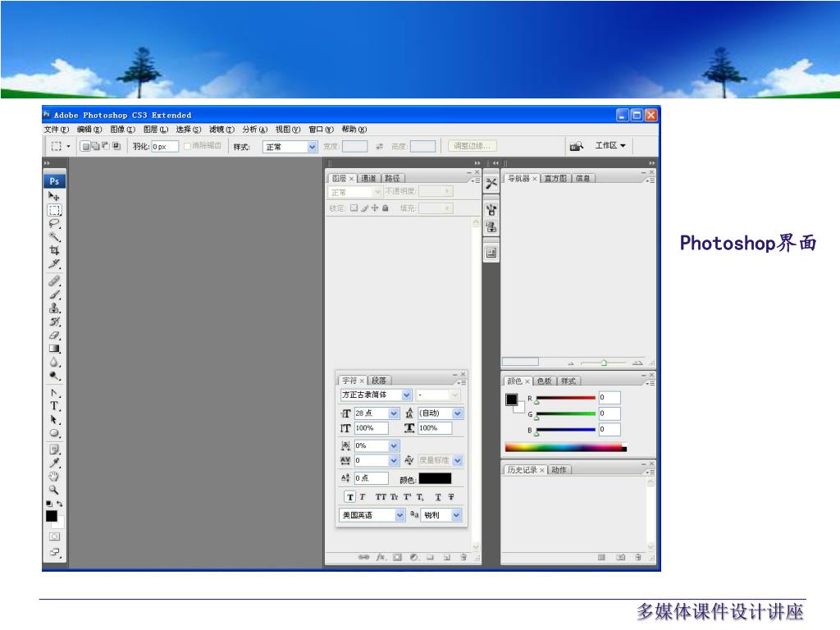840x630 pixels.
Task: Select the Zoom tool
Action: (54, 490)
